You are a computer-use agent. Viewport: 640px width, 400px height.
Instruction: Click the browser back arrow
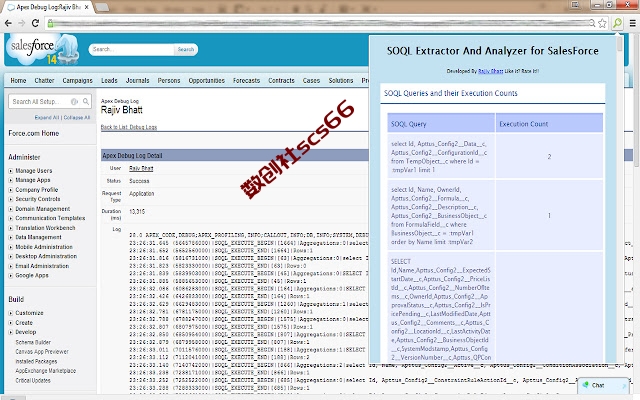click(x=8, y=23)
